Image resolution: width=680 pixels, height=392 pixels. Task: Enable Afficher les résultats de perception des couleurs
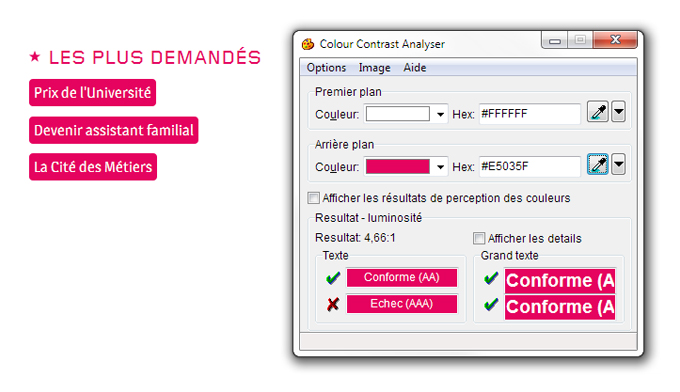click(313, 198)
